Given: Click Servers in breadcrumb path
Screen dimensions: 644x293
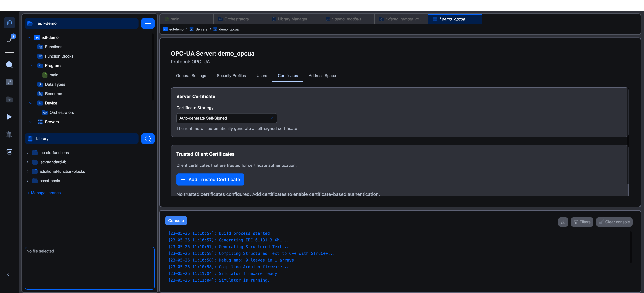Looking at the screenshot, I should [x=201, y=29].
